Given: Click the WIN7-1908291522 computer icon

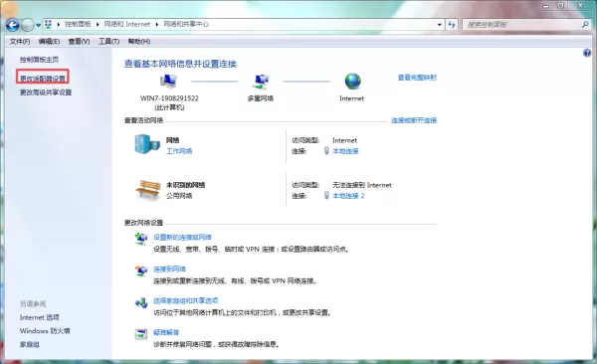Looking at the screenshot, I should tap(168, 81).
